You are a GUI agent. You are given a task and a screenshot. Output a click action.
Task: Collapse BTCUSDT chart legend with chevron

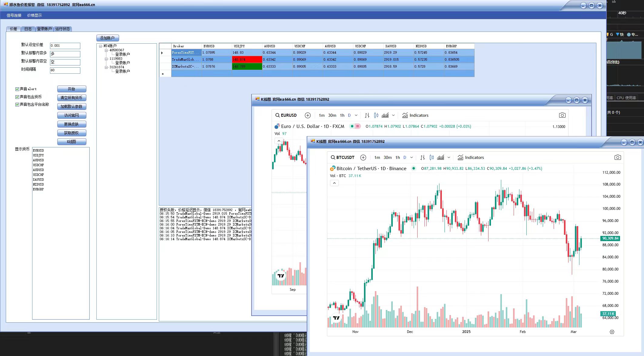pyautogui.click(x=334, y=183)
